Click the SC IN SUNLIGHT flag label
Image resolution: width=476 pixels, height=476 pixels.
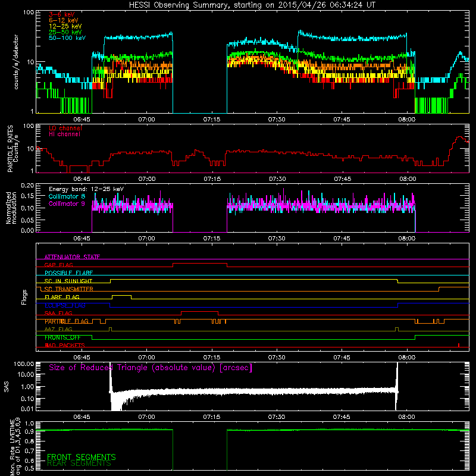[68, 281]
